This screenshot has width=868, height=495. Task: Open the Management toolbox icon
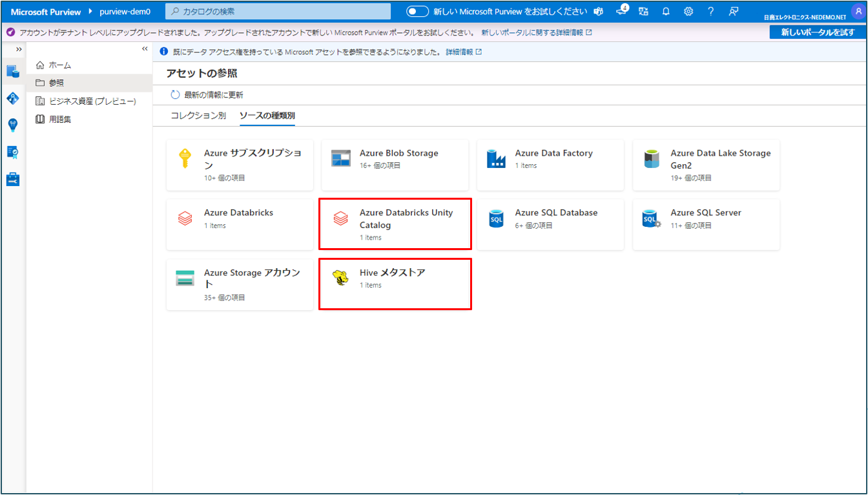13,179
